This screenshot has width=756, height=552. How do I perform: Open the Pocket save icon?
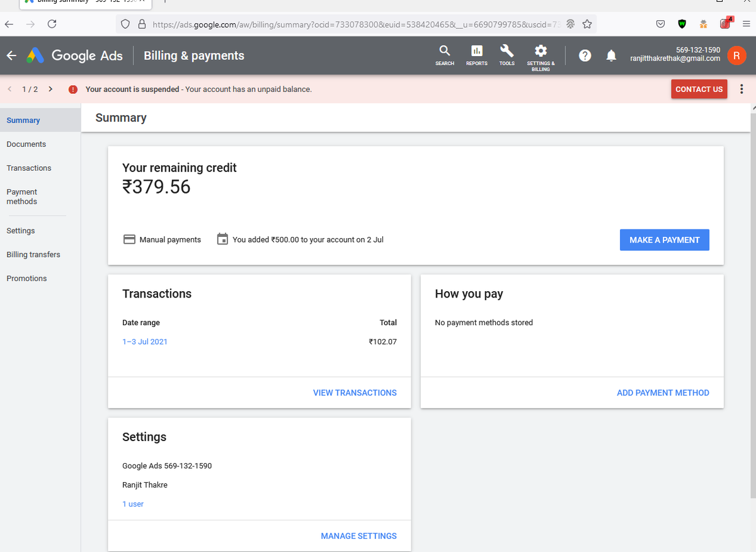[x=660, y=24]
